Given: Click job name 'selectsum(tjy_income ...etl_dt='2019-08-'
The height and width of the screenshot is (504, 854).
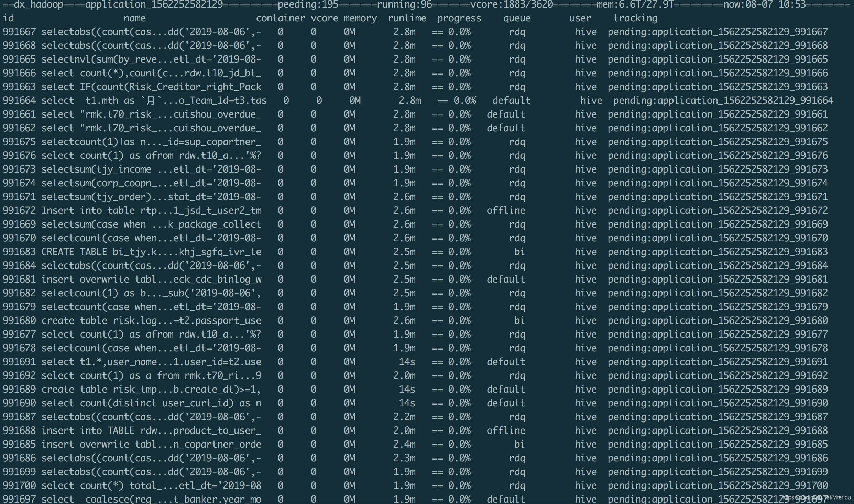Looking at the screenshot, I should pos(151,169).
